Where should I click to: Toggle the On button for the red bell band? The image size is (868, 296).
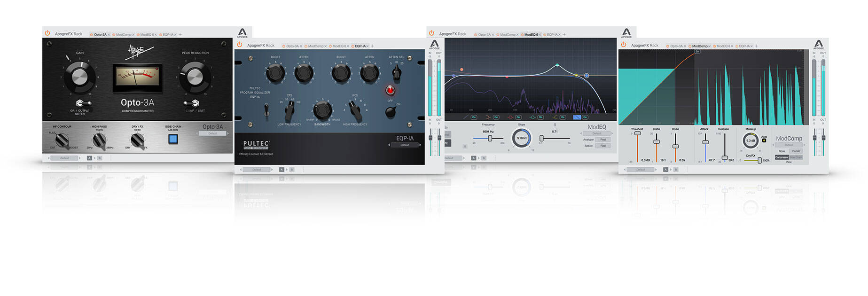click(x=518, y=117)
